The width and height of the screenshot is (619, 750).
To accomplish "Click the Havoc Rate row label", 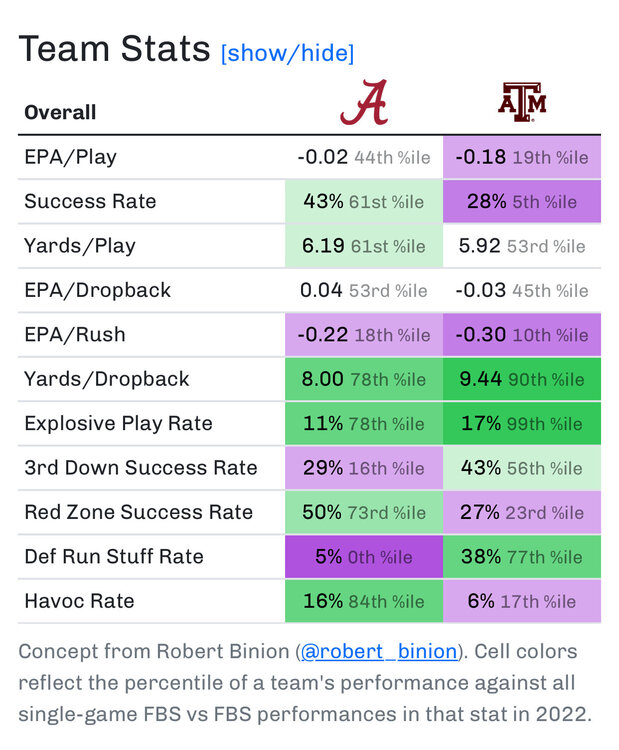I will (x=79, y=601).
